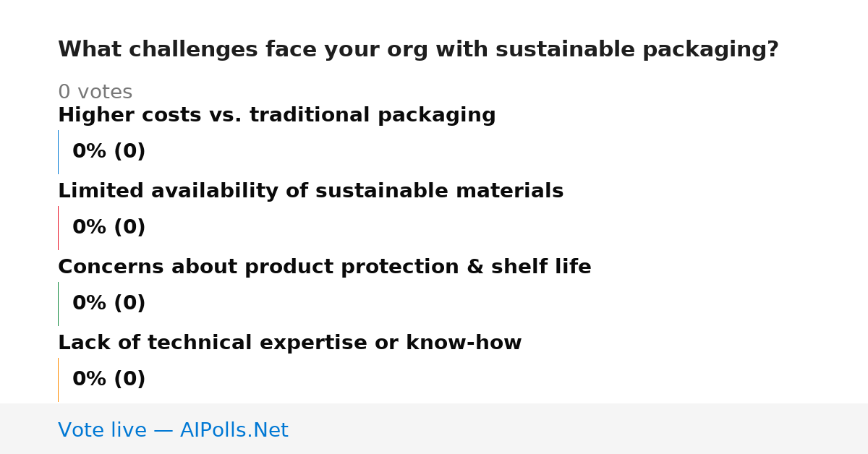The height and width of the screenshot is (454, 868).
Task: Click 0% (0) result under Concerns about protection
Action: tap(109, 304)
